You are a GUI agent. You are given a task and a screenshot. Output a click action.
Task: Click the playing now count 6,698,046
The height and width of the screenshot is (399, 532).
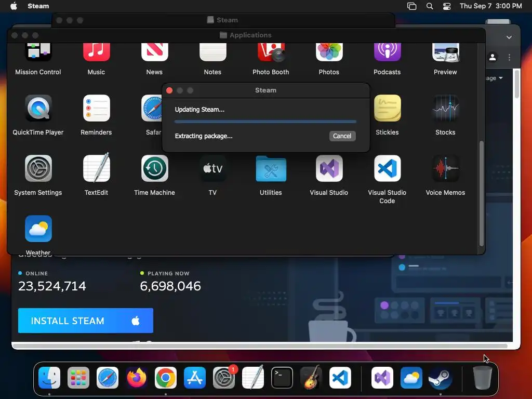(170, 286)
